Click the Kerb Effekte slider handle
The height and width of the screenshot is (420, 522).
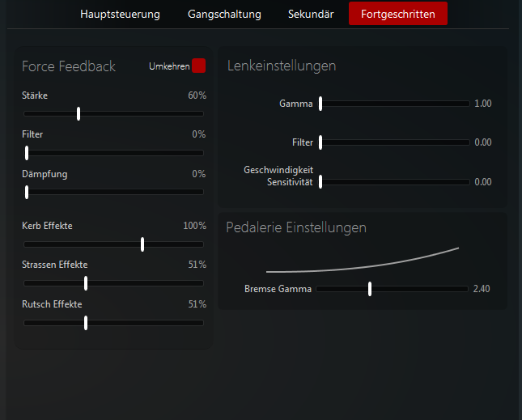tap(142, 244)
